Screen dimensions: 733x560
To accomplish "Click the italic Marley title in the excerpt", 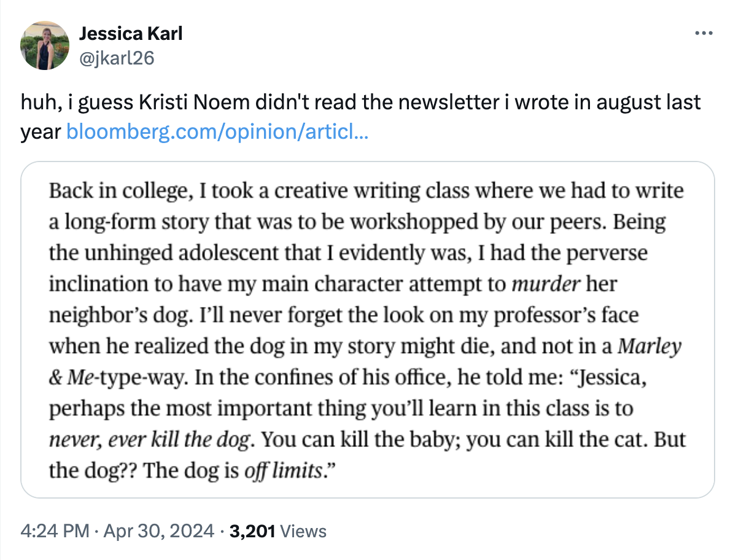I will coord(650,347).
